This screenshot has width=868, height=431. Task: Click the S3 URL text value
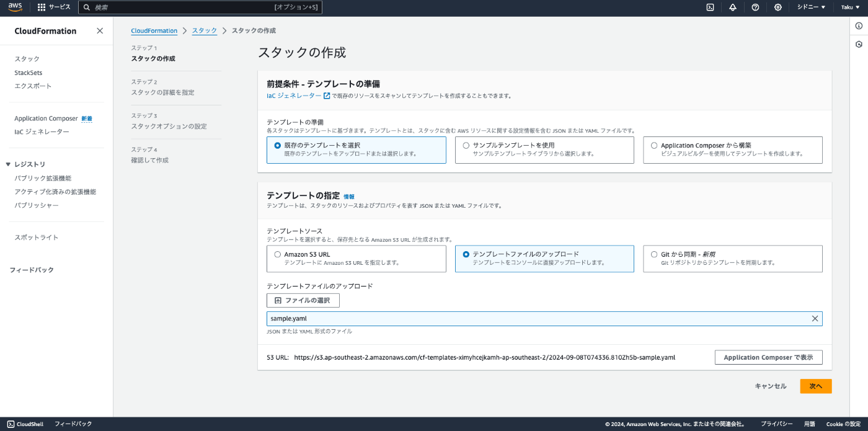coord(485,358)
